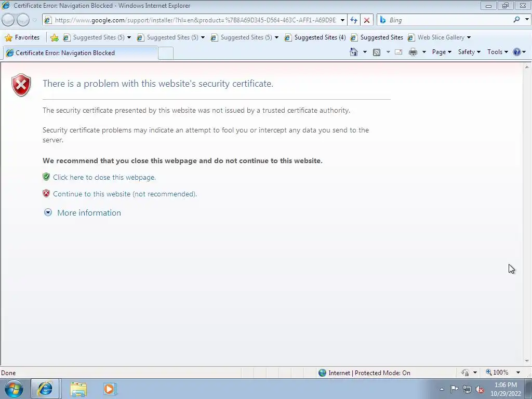Open a new blank tab

click(166, 54)
